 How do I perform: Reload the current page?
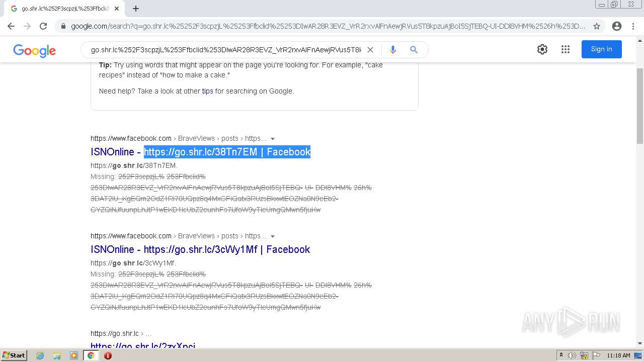point(43,26)
